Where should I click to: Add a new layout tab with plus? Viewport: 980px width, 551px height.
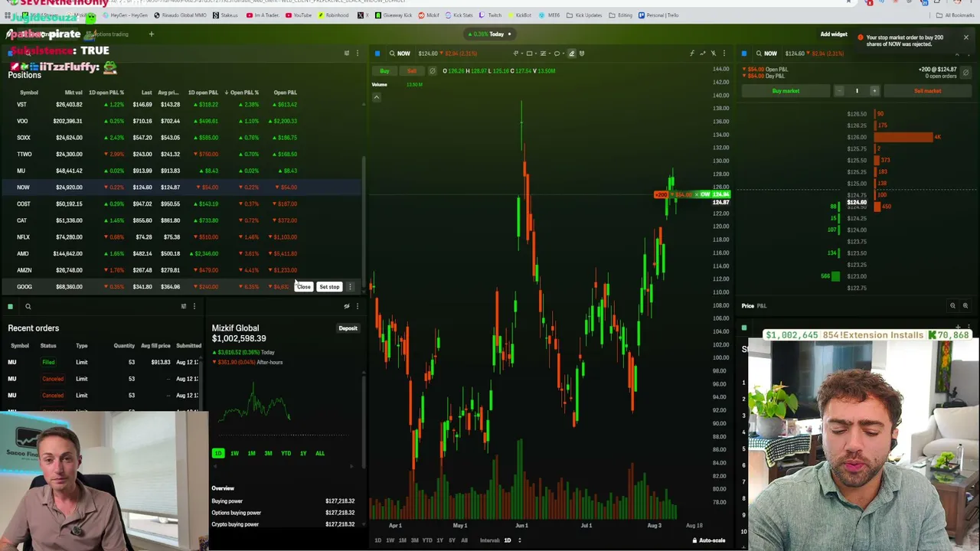tap(152, 34)
